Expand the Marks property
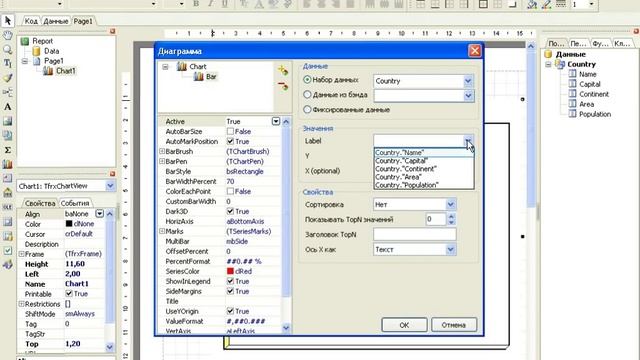Screen dimensions: 640x360 click(162, 231)
